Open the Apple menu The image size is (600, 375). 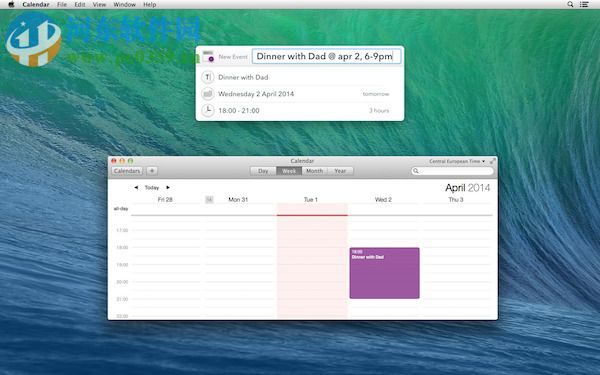11,5
